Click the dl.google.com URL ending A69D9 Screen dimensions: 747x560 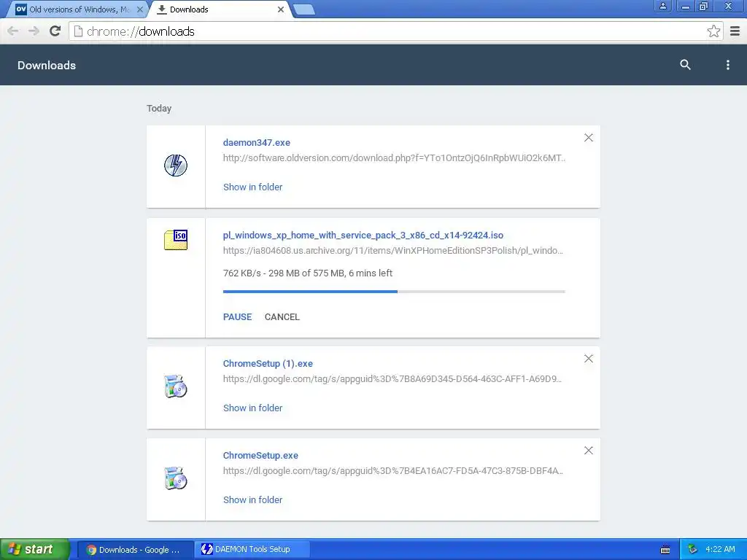[392, 379]
